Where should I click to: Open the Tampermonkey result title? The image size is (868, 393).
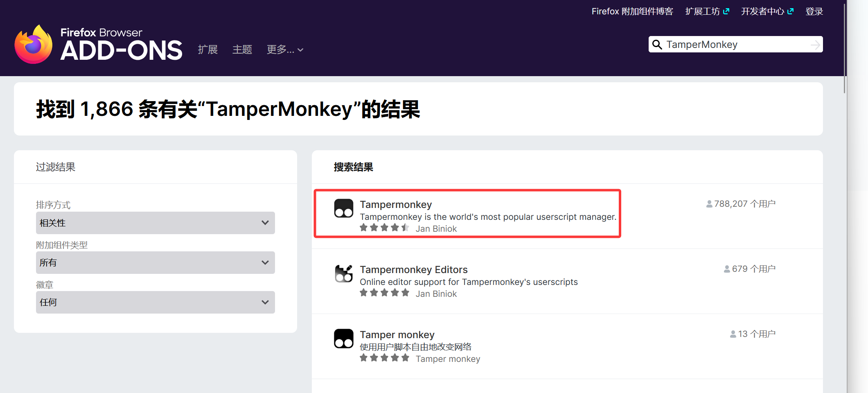click(396, 204)
